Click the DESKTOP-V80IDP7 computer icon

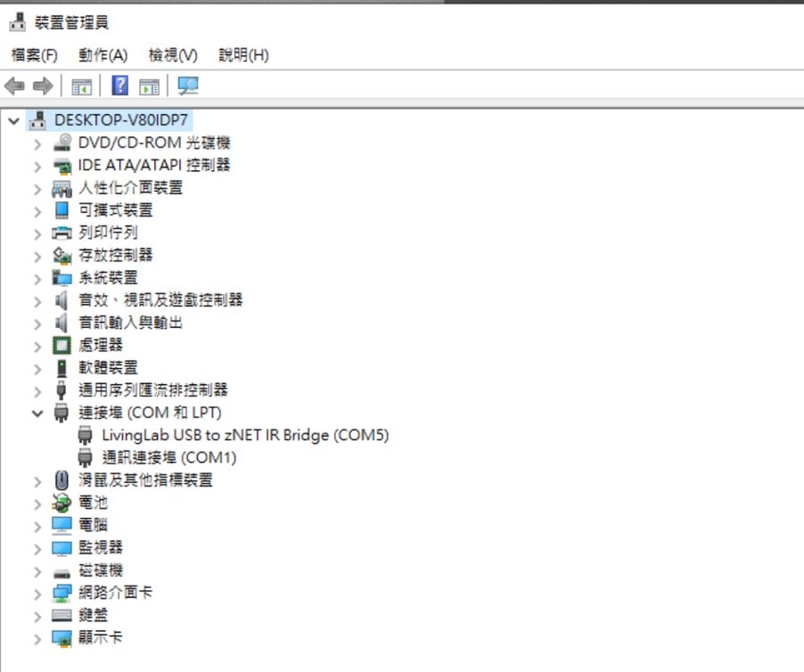coord(37,120)
